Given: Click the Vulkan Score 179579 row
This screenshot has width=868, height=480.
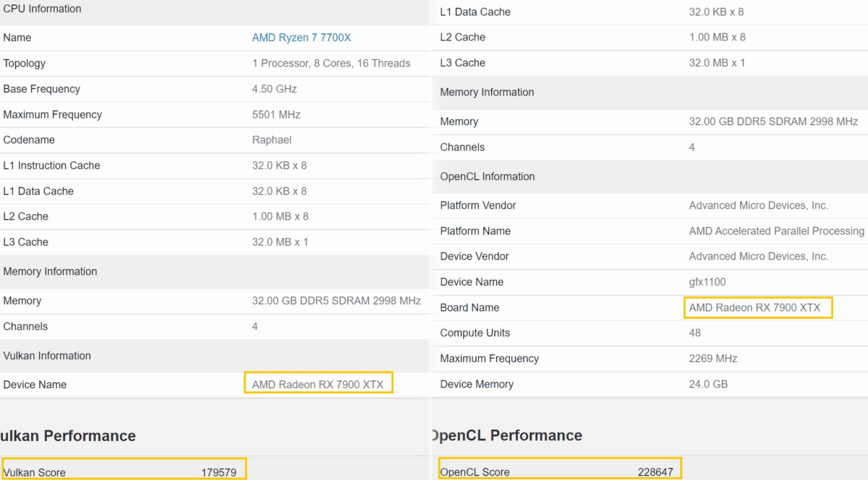Looking at the screenshot, I should [x=124, y=471].
